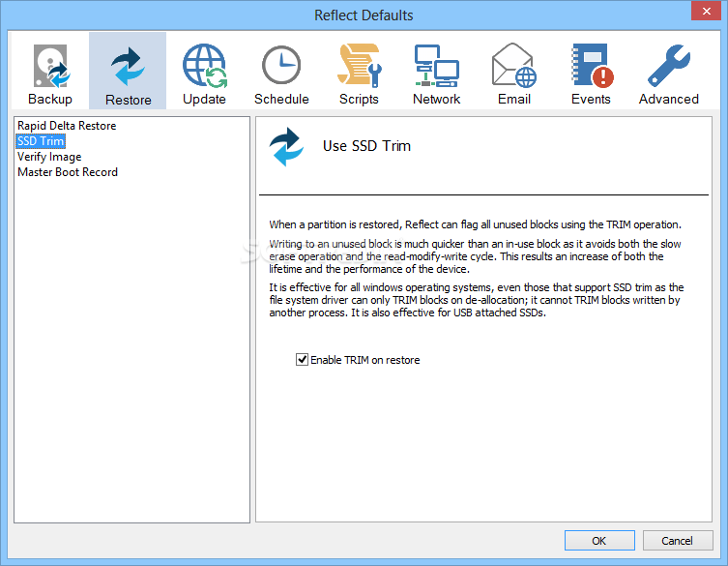Select SSD Trim list entry
Screen dimensions: 728x566
pyautogui.click(x=41, y=141)
